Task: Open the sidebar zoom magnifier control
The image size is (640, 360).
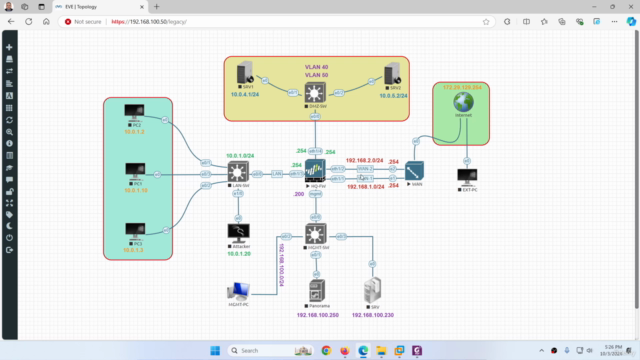Action: 9,132
